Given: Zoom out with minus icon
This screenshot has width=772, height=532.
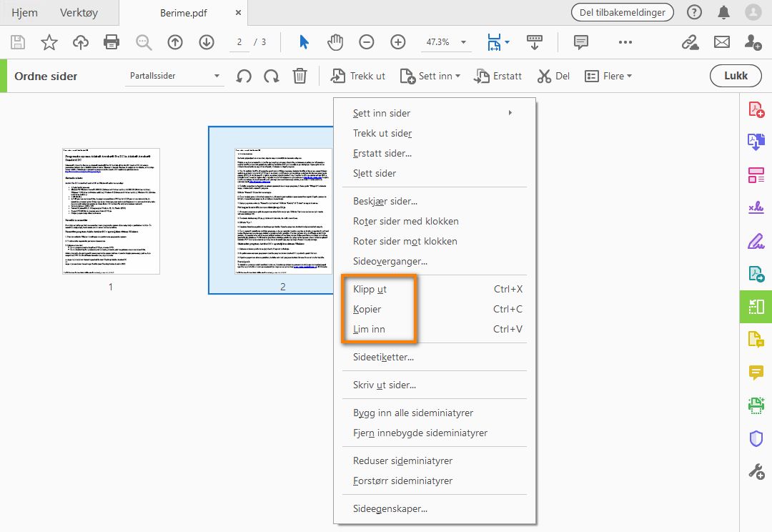Looking at the screenshot, I should 366,42.
